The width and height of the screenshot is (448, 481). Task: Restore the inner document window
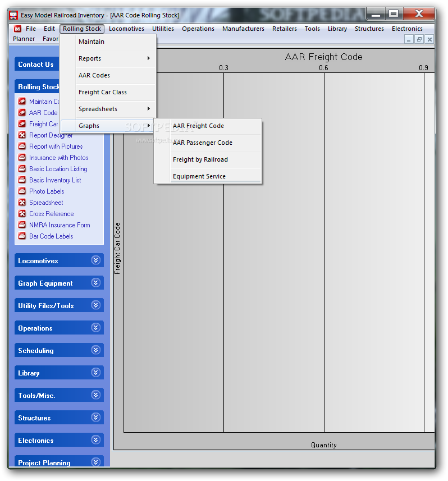(419, 39)
